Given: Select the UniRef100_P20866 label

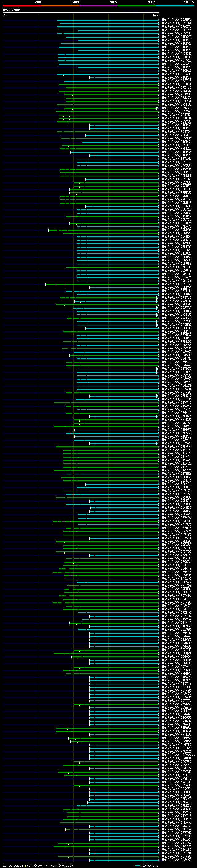Looking at the screenshot, I should [x=176, y=741].
